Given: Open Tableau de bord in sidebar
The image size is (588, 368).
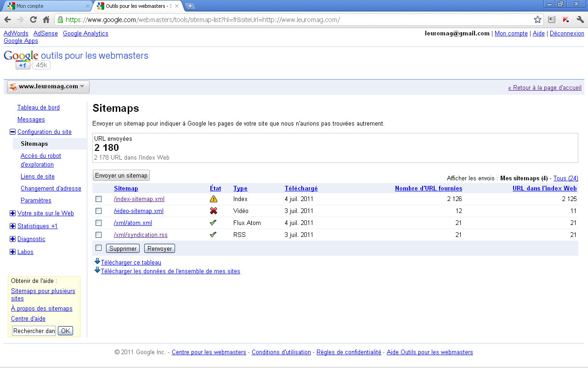Looking at the screenshot, I should pyautogui.click(x=39, y=108).
